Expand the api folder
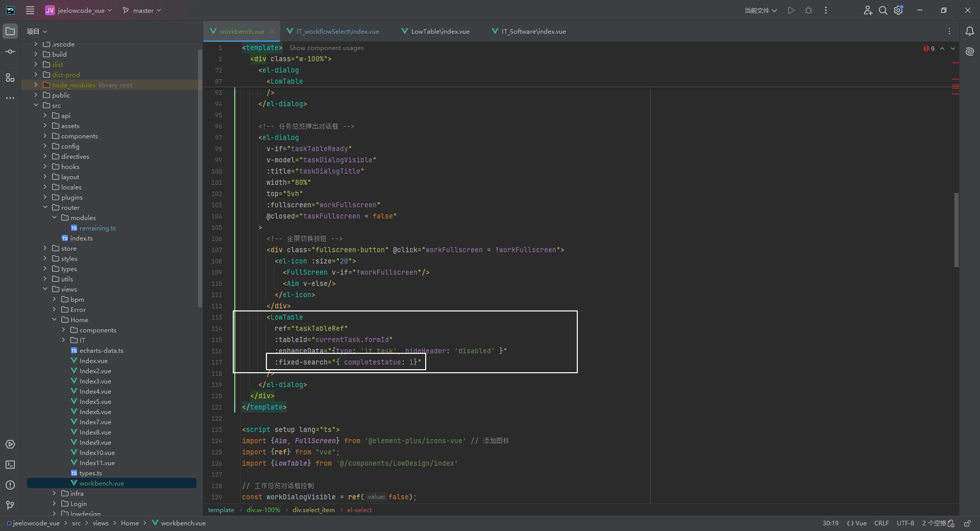 (45, 115)
